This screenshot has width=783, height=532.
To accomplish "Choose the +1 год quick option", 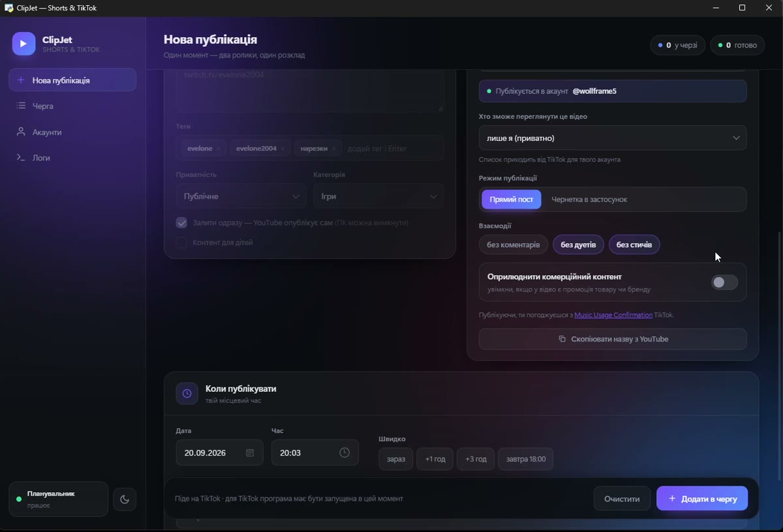I will [x=435, y=459].
